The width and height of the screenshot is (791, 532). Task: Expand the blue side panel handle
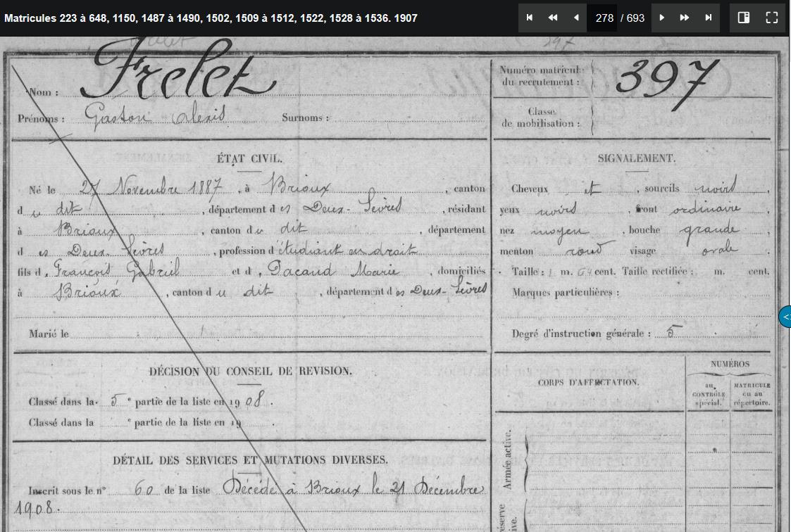[785, 317]
